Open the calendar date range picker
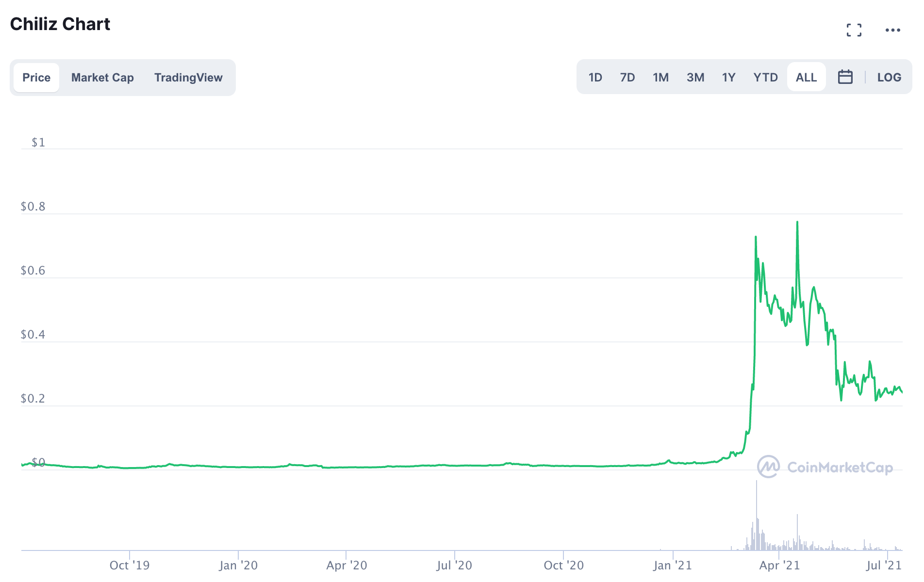This screenshot has width=924, height=582. click(x=845, y=77)
